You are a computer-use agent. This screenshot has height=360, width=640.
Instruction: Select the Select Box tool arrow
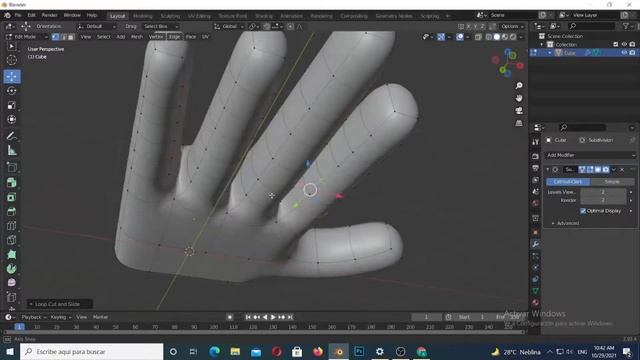pyautogui.click(x=11, y=47)
